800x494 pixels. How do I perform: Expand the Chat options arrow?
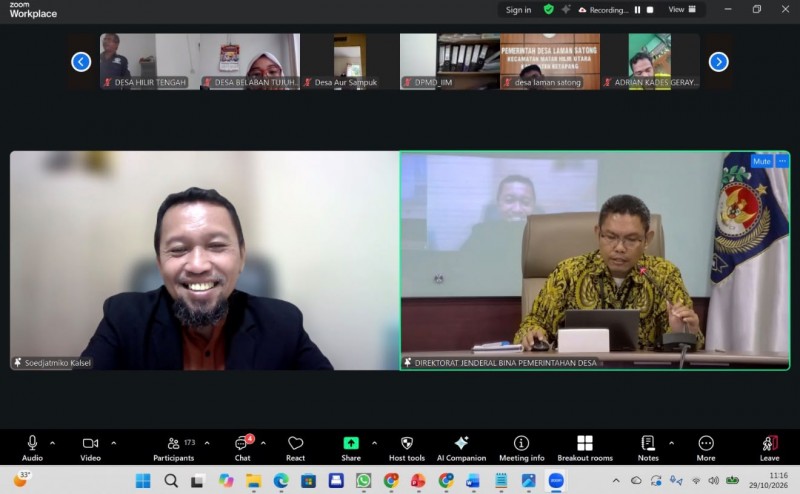[263, 443]
